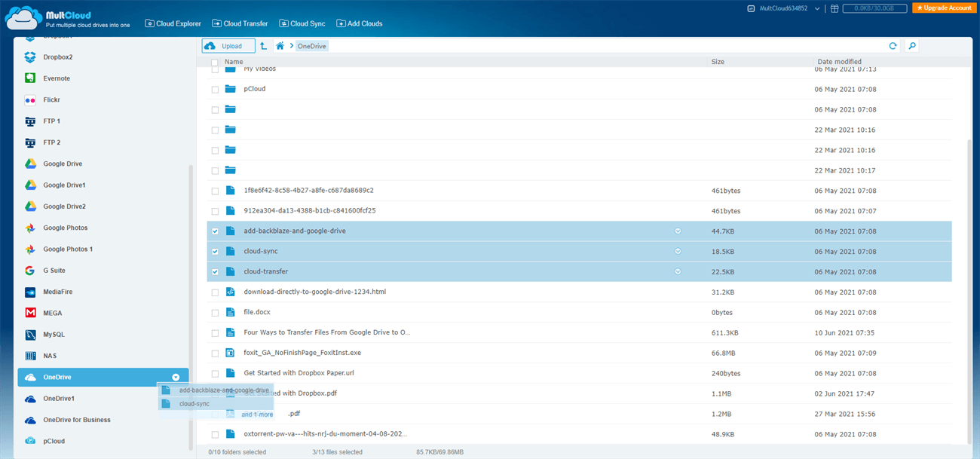Click the MediaFire icon in sidebar

30,292
